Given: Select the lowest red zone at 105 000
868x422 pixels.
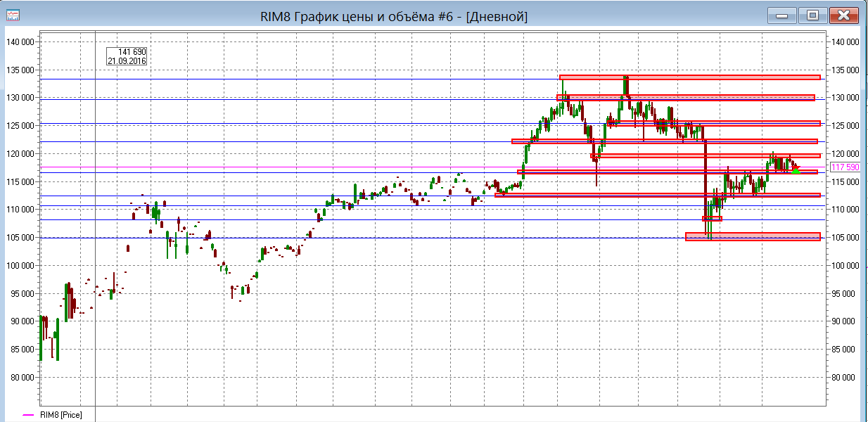Looking at the screenshot, I should tap(753, 237).
